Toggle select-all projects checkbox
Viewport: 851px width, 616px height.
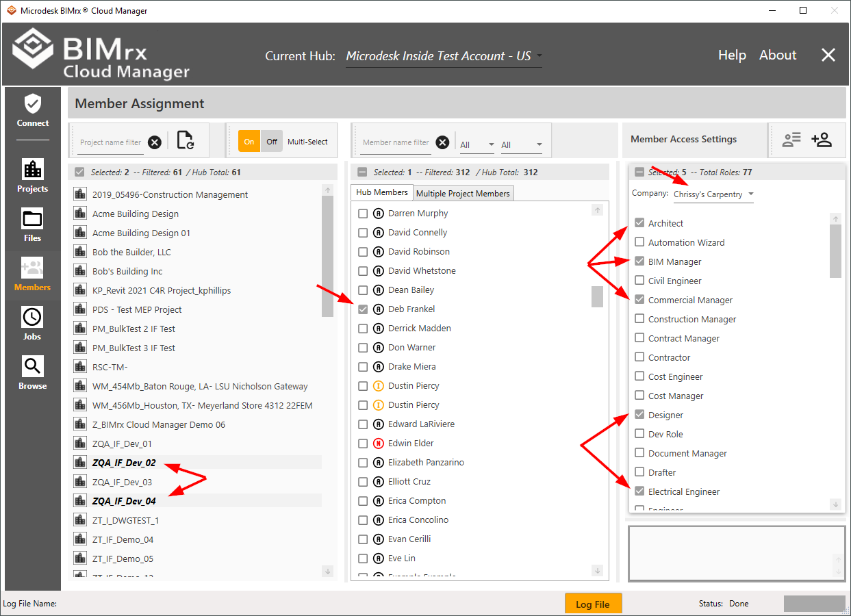coord(79,172)
